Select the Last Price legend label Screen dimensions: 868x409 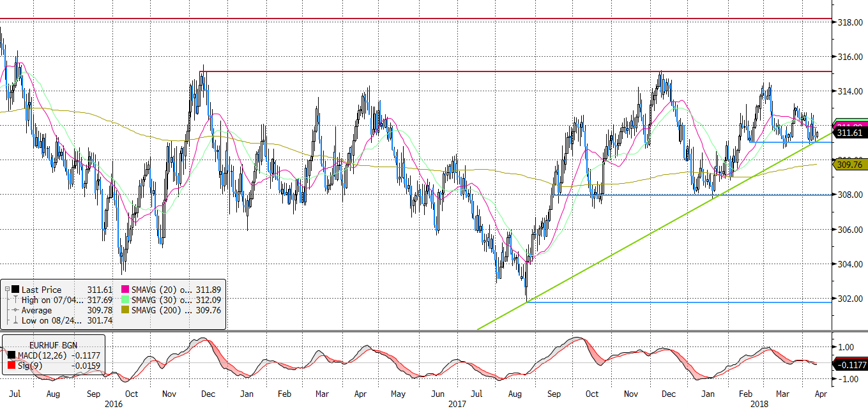pyautogui.click(x=40, y=289)
